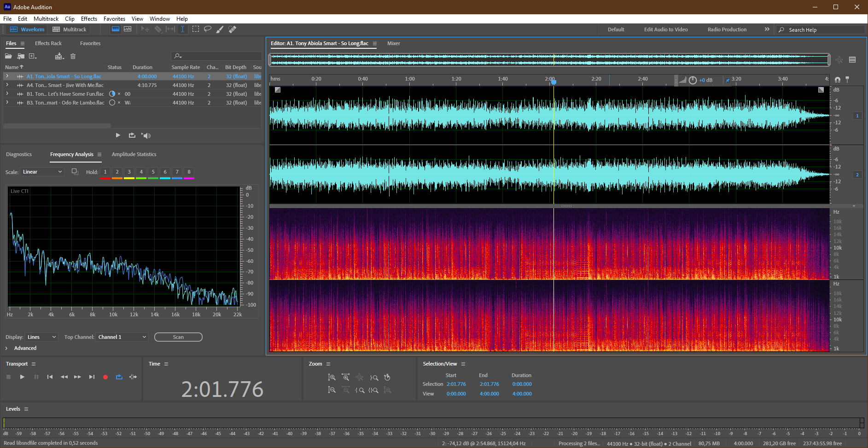868x448 pixels.
Task: Expand the Advanced section
Action: click(x=6, y=348)
